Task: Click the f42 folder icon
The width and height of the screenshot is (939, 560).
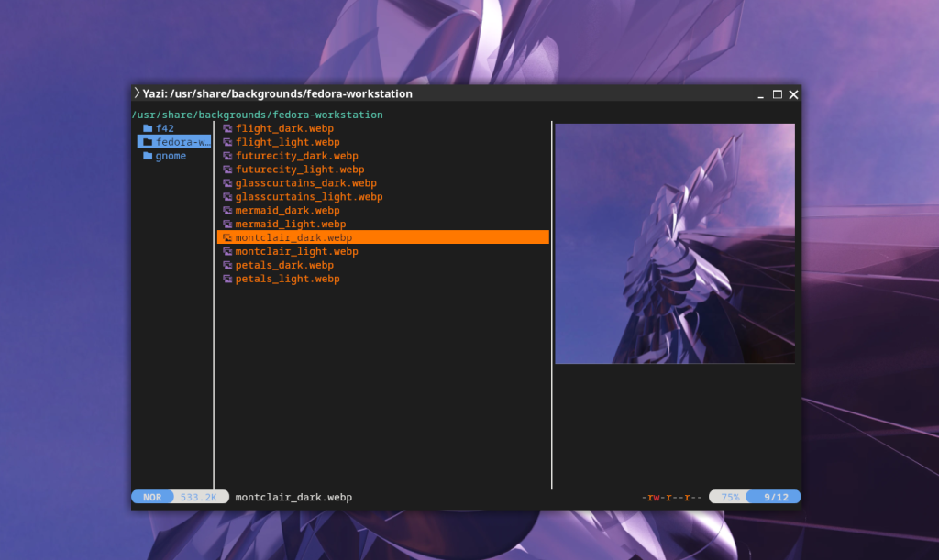Action: tap(148, 128)
